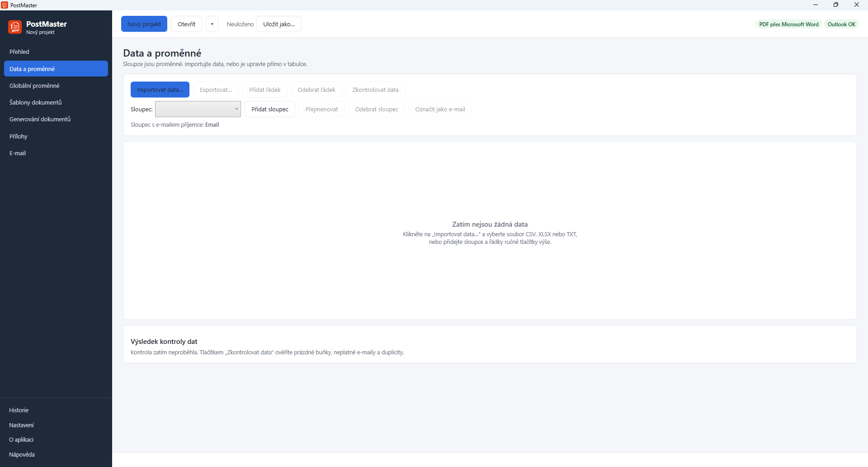
Task: Click the PostMaster logo icon in sidebar
Action: pos(15,27)
